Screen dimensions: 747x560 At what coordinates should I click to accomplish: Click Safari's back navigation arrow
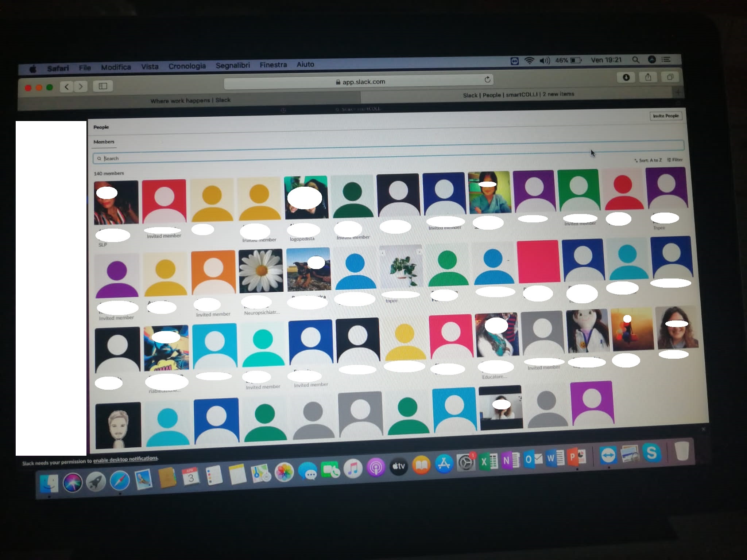[x=67, y=86]
